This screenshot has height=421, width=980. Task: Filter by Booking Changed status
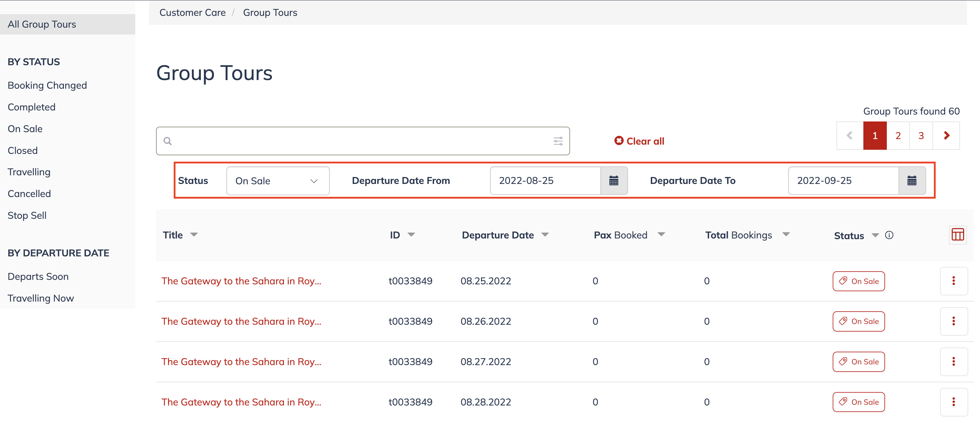(x=47, y=85)
